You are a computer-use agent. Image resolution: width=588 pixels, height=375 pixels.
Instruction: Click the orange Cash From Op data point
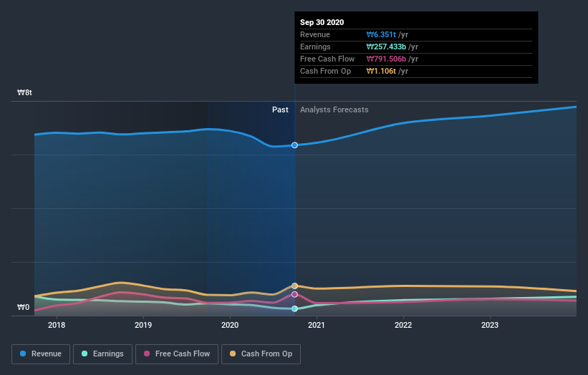pos(295,286)
